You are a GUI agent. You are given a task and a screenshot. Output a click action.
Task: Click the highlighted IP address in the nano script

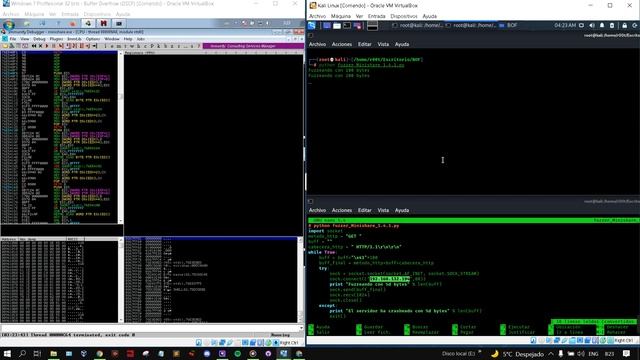389,279
